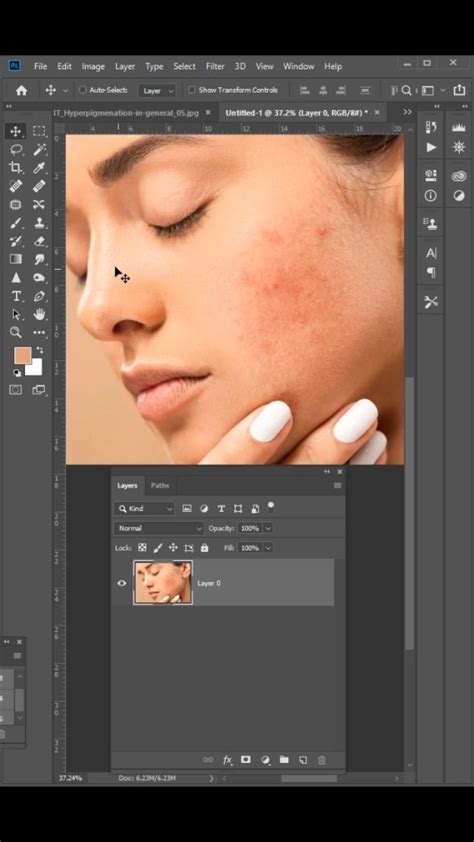Open the Kind filter dropdown
474x842 pixels.
coord(144,508)
